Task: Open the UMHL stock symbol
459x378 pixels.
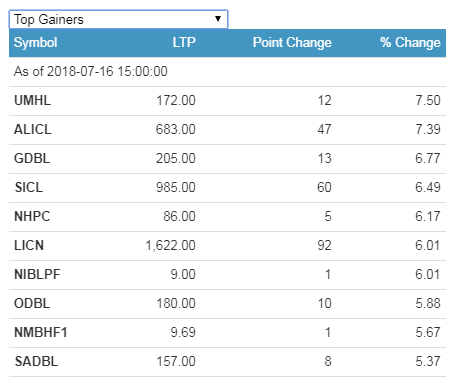Action: (x=32, y=100)
